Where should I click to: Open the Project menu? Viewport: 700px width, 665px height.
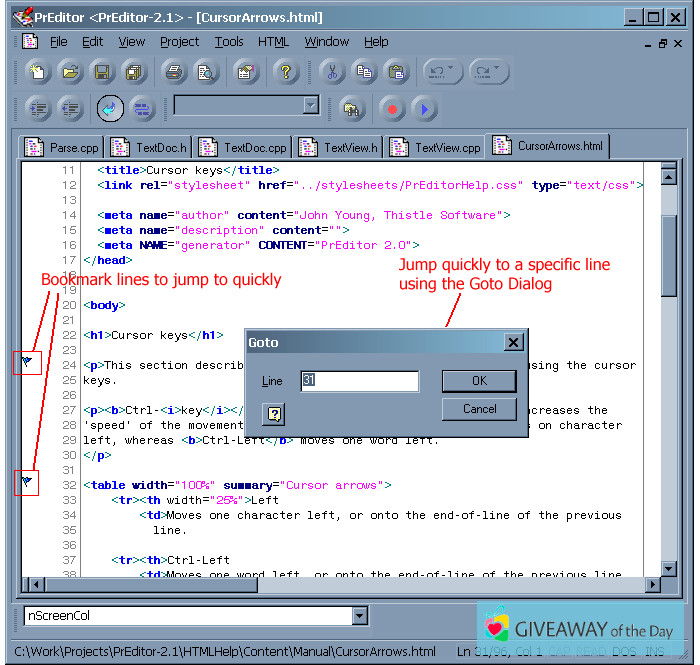click(x=179, y=42)
